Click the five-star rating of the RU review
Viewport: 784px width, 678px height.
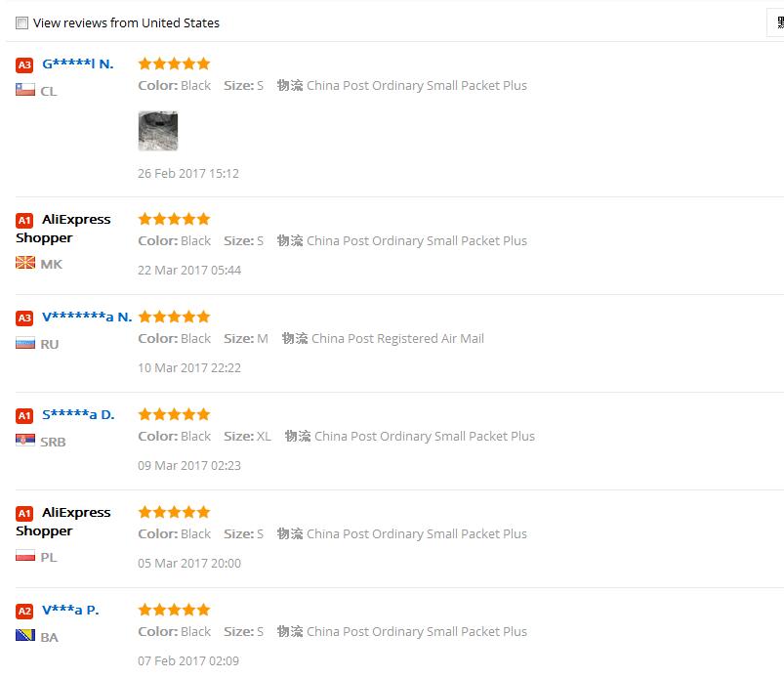[174, 317]
